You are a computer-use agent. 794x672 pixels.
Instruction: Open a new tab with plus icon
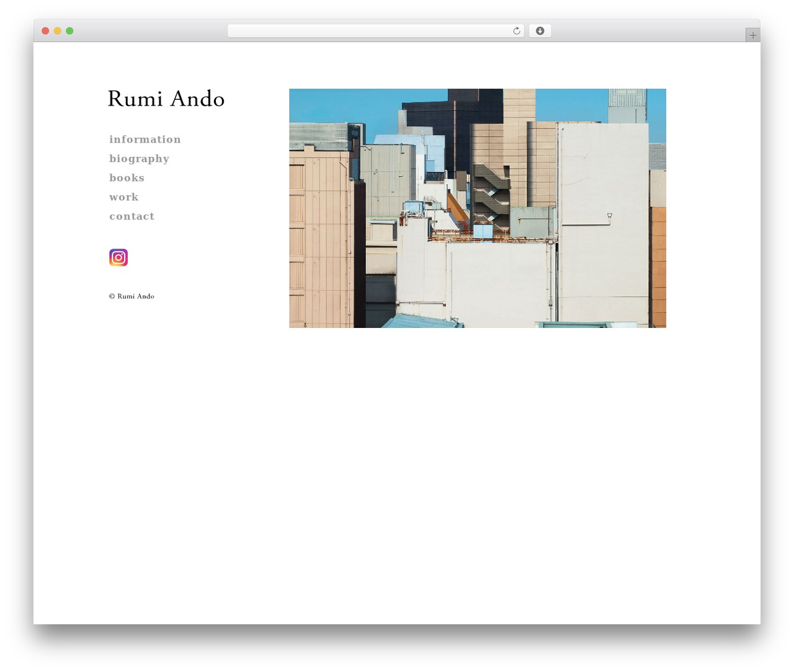click(x=752, y=35)
